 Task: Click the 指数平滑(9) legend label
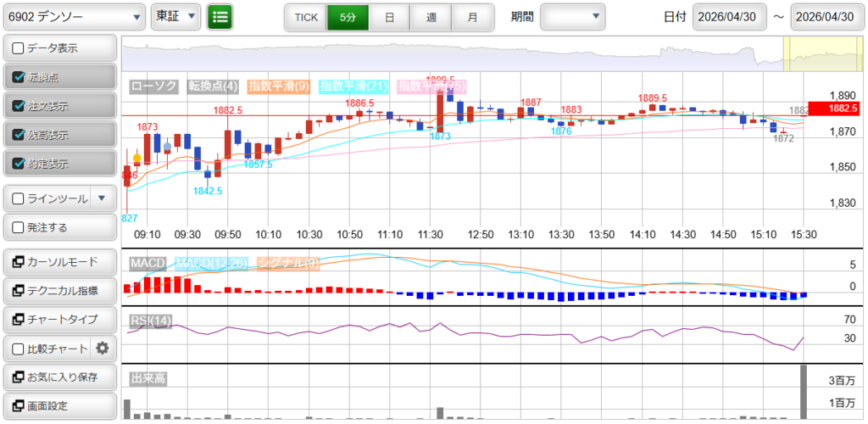click(x=281, y=86)
